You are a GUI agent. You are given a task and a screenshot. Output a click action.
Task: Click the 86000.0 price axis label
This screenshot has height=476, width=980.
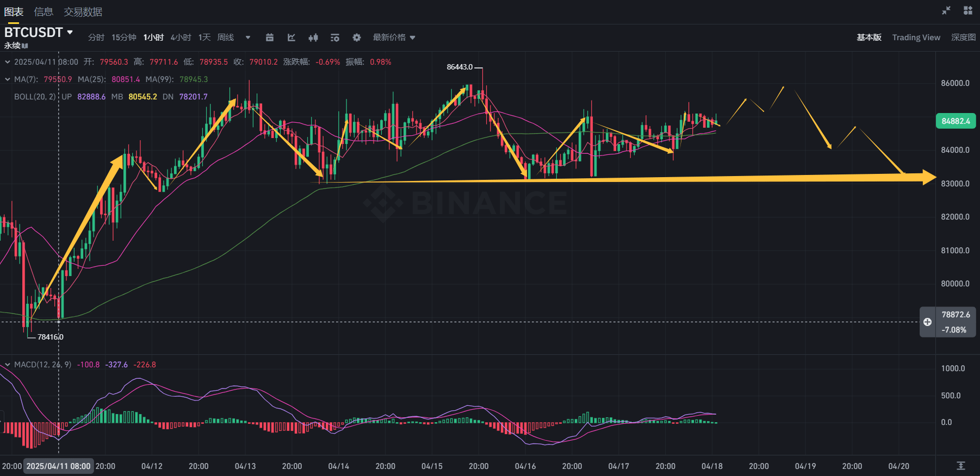(956, 83)
